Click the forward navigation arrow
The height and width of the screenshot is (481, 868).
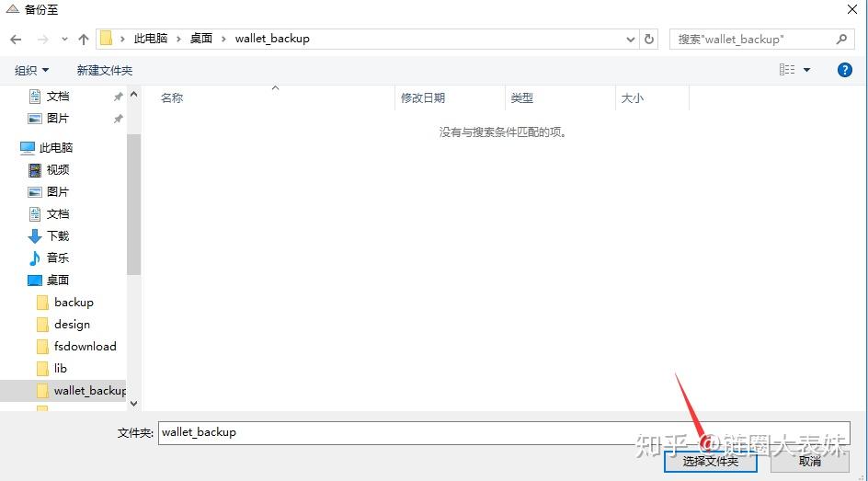pos(42,40)
